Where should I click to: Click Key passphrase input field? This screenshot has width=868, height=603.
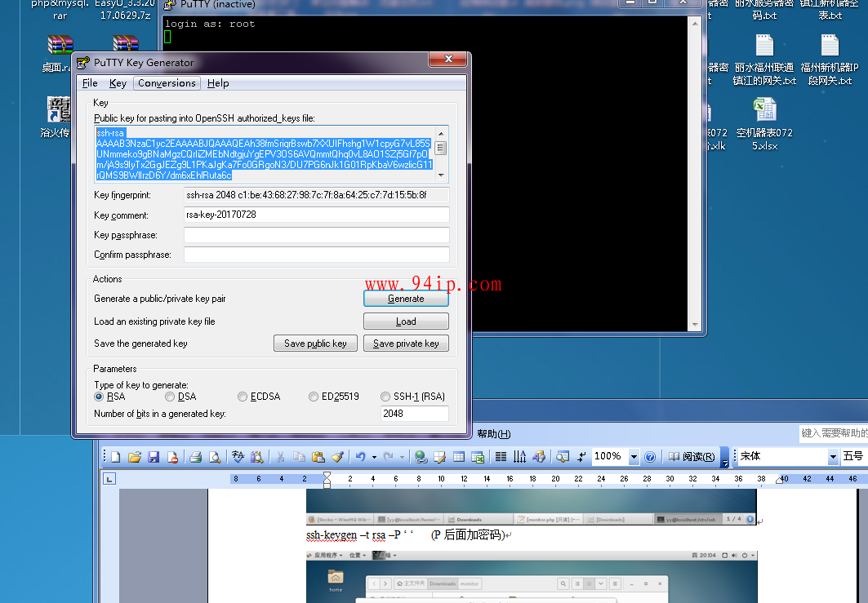coord(316,235)
